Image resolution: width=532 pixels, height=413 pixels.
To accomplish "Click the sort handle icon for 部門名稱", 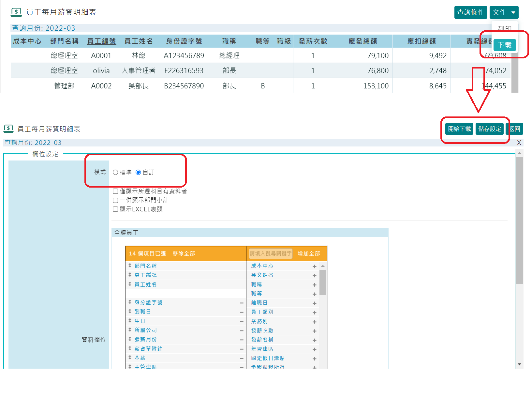I will coord(130,266).
